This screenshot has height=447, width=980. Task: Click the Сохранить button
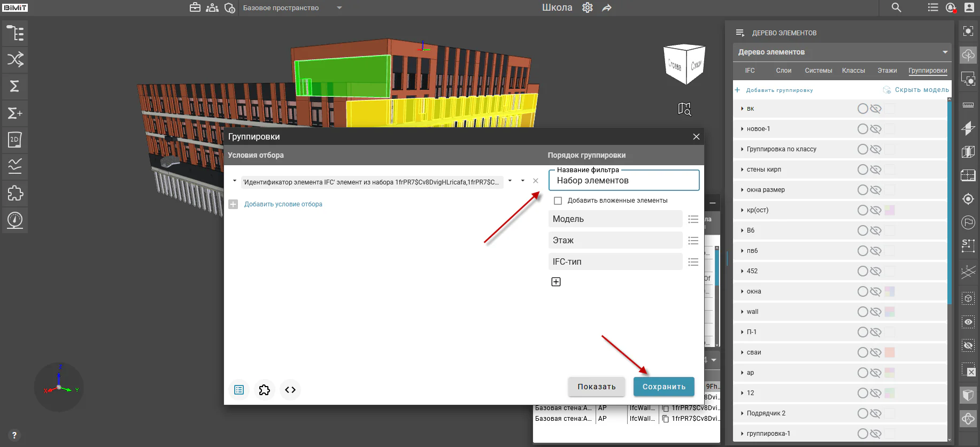tap(664, 387)
